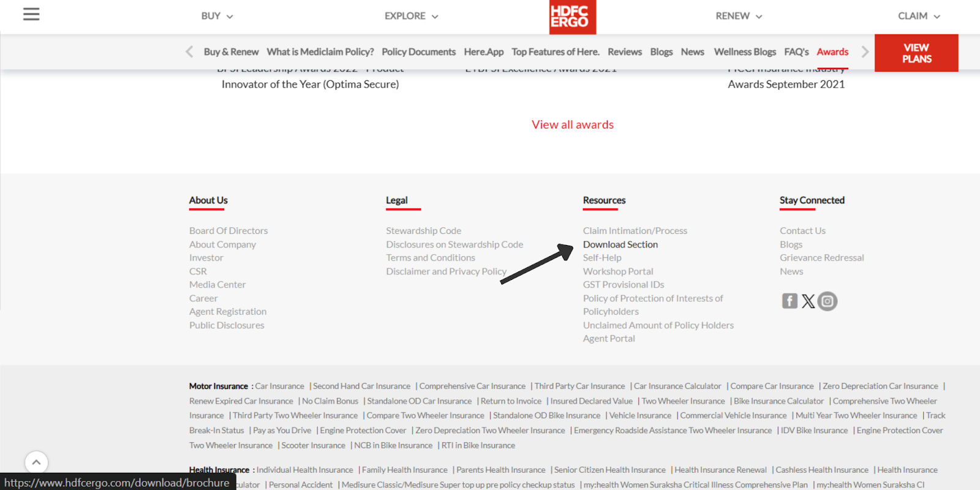Image resolution: width=980 pixels, height=490 pixels.
Task: Open the hamburger menu icon
Action: pos(31,14)
